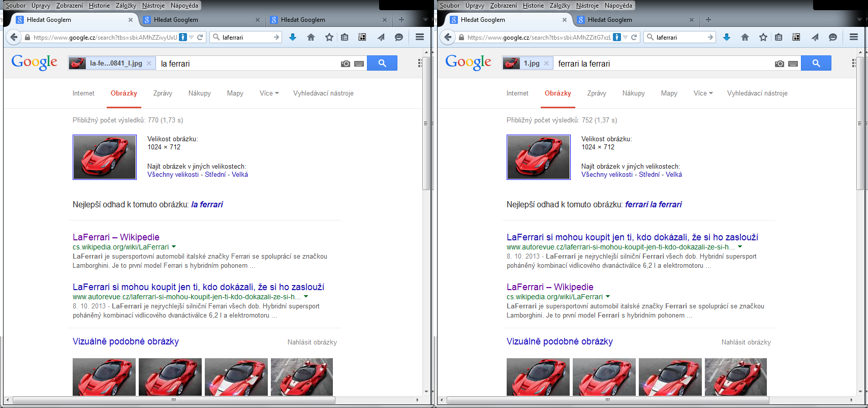This screenshot has height=408, width=868.
Task: Open arrow next to cs.wikipedia.org URL, right page
Action: point(608,296)
